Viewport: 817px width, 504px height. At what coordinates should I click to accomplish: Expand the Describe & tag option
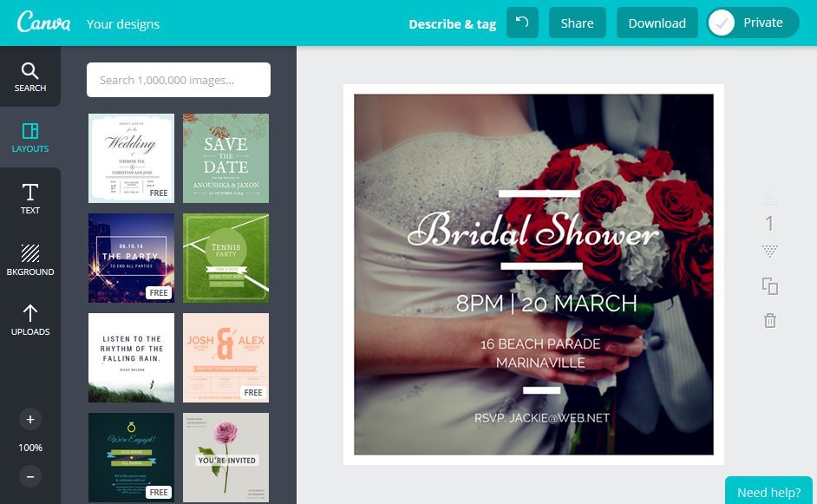click(x=452, y=23)
